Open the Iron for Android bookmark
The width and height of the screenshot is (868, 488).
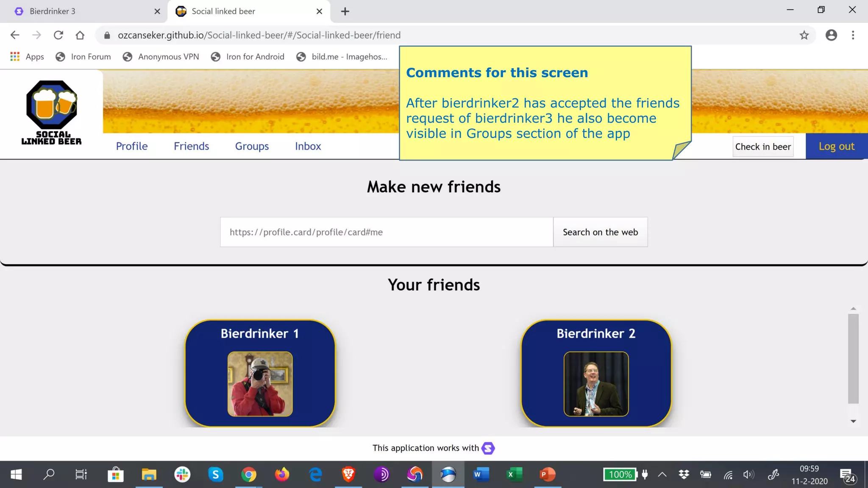248,57
